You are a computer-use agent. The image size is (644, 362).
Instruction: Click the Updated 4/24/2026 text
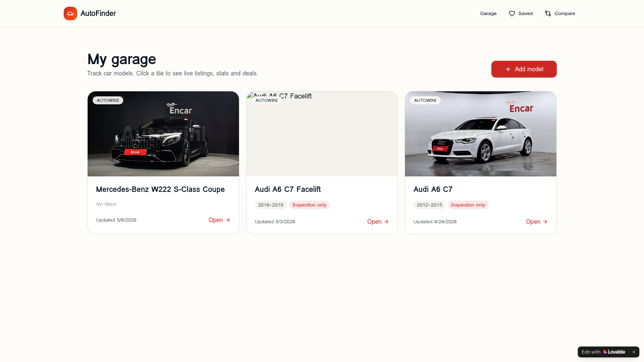[x=435, y=222]
